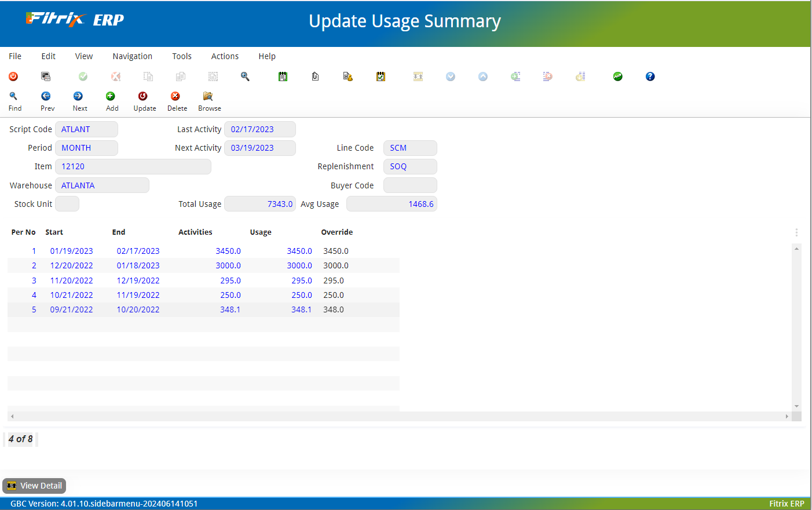Open the Actions menu
Image resolution: width=812 pixels, height=510 pixels.
225,56
